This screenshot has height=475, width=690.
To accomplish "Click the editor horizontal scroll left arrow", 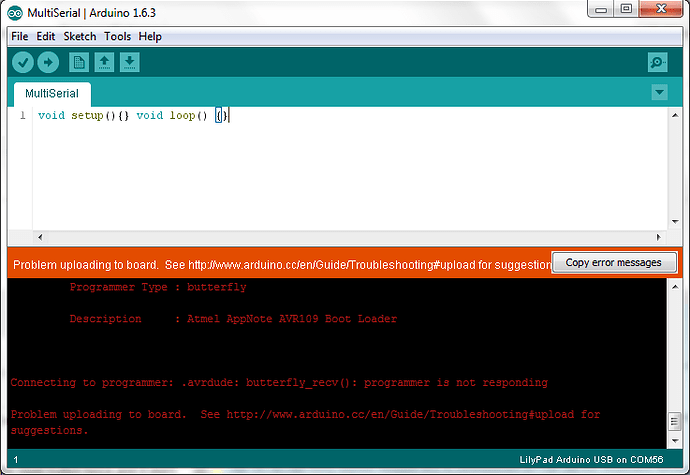I will point(40,237).
